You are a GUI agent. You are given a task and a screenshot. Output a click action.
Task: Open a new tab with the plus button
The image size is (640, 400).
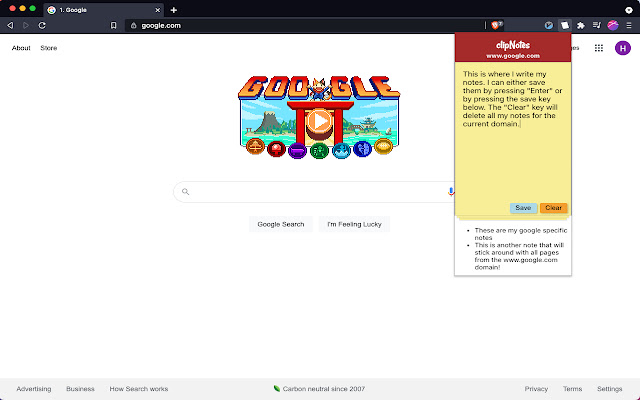point(173,10)
